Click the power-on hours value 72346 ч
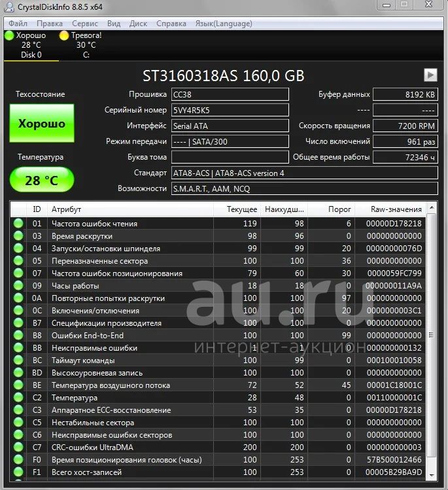448x490 pixels. (405, 157)
